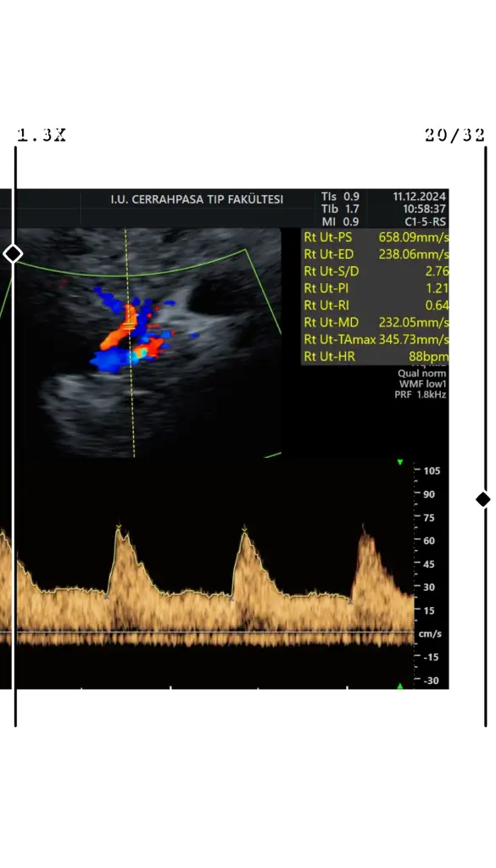The width and height of the screenshot is (496, 868).
Task: Tap the 20/32 frame counter
Action: click(454, 135)
